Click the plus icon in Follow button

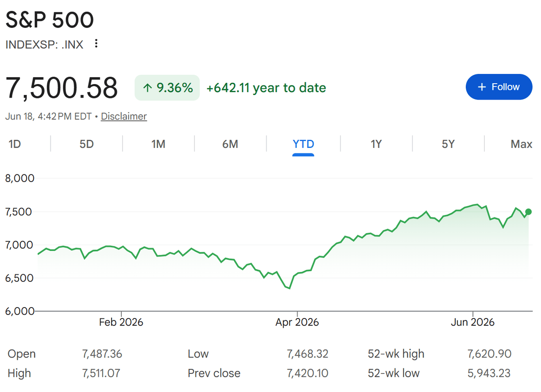[x=482, y=87]
